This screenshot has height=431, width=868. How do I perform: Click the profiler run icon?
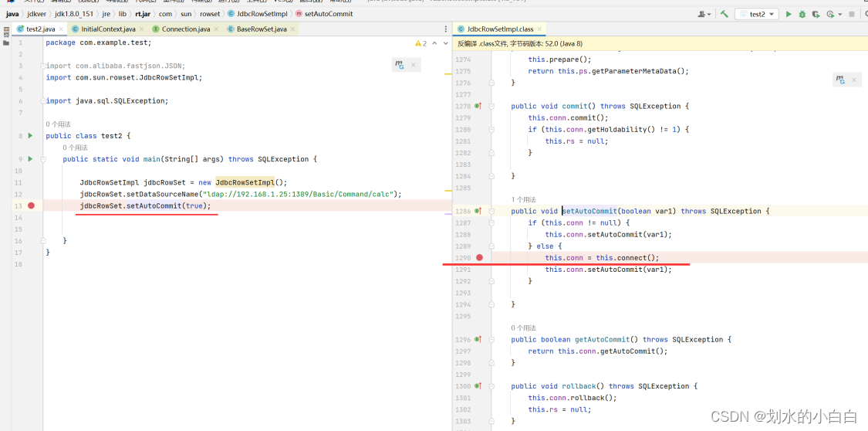click(829, 14)
